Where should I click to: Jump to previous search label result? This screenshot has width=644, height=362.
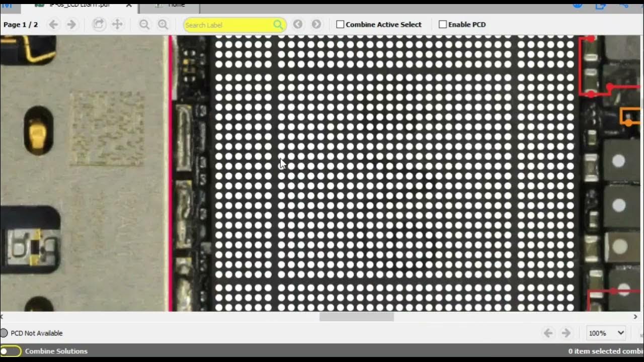(x=298, y=24)
